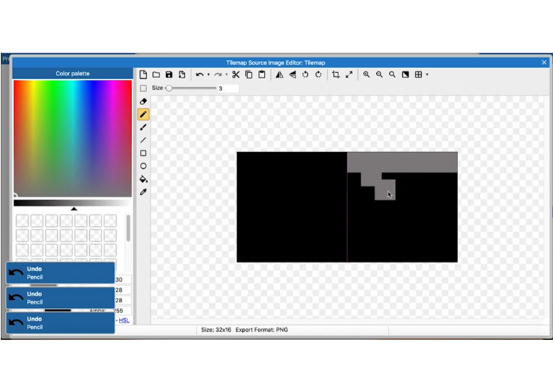The height and width of the screenshot is (392, 553).
Task: Click the HSL link
Action: pyautogui.click(x=124, y=320)
